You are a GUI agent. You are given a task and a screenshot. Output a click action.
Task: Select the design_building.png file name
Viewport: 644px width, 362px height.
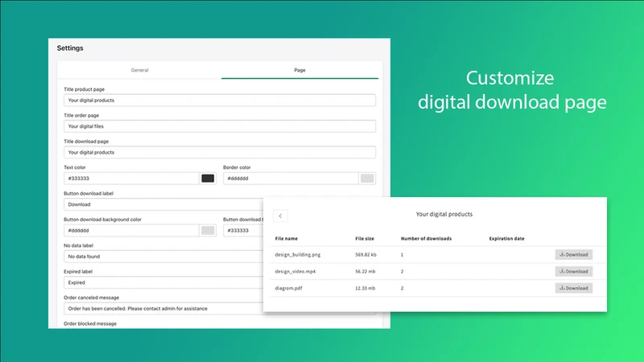(298, 255)
